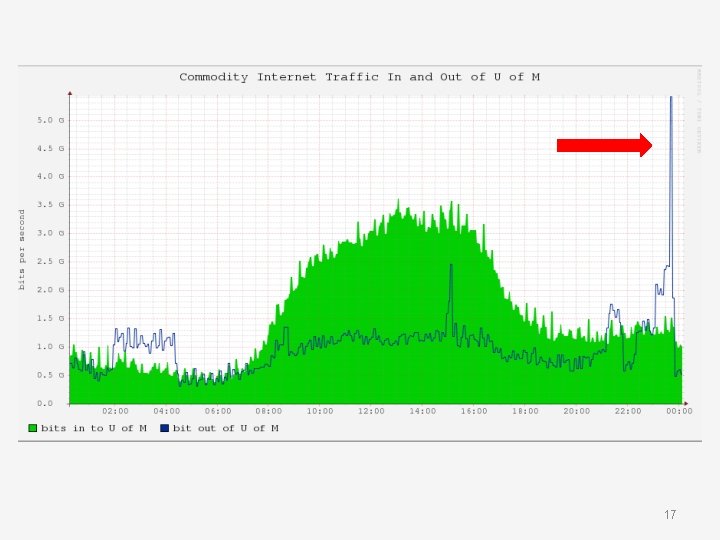The image size is (720, 540).
Task: Click the green 'bits in to U of M' legend swatch
Action: point(33,428)
